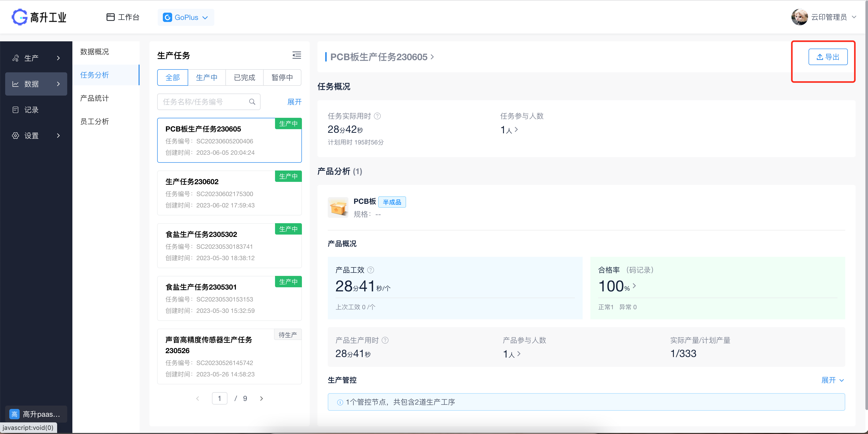The height and width of the screenshot is (434, 868).
Task: Click the 正常1 count text
Action: pyautogui.click(x=606, y=307)
